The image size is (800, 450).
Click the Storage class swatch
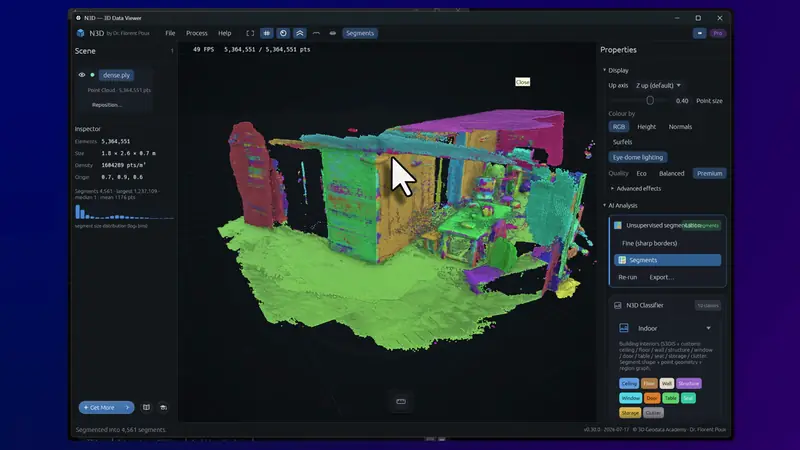pyautogui.click(x=630, y=413)
